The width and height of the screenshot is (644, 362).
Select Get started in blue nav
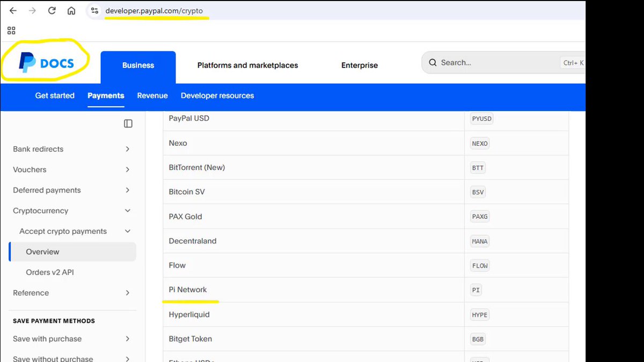point(55,95)
